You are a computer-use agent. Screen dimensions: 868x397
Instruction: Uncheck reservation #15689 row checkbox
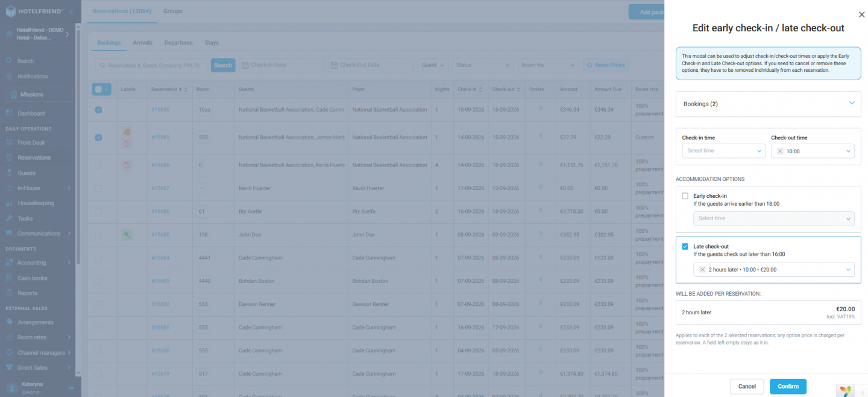[98, 138]
